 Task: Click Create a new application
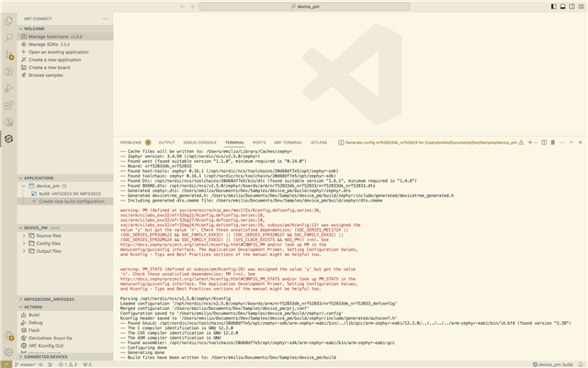65,60
